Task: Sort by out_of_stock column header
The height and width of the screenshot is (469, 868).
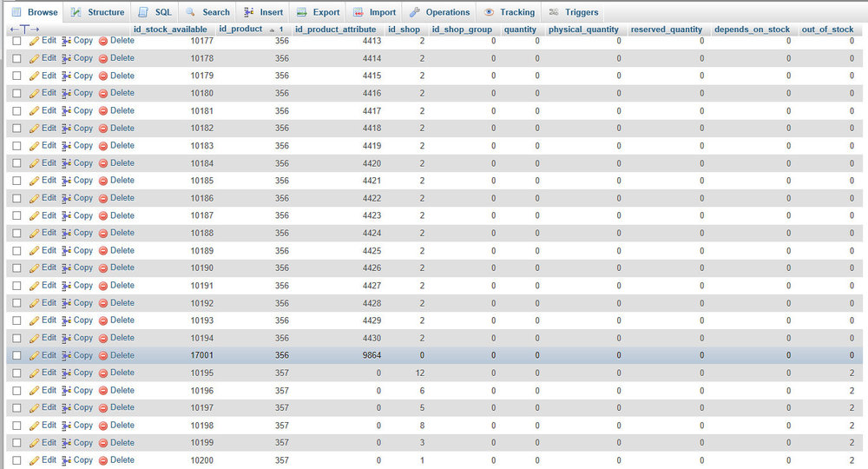Action: pos(827,30)
